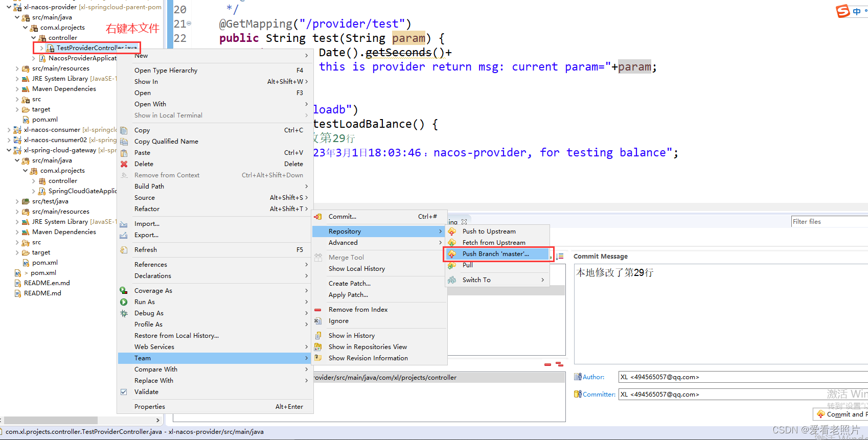
Task: Select README.en.md in the explorer
Action: pos(47,283)
